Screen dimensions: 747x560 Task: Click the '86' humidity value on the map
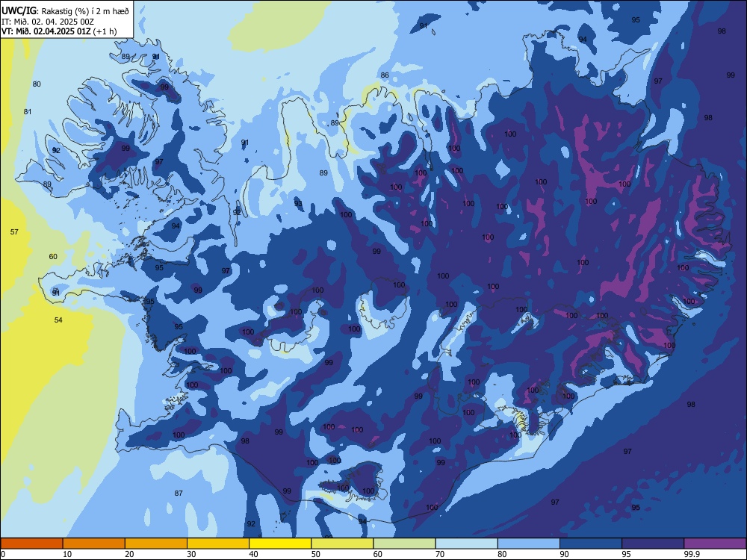(x=385, y=75)
